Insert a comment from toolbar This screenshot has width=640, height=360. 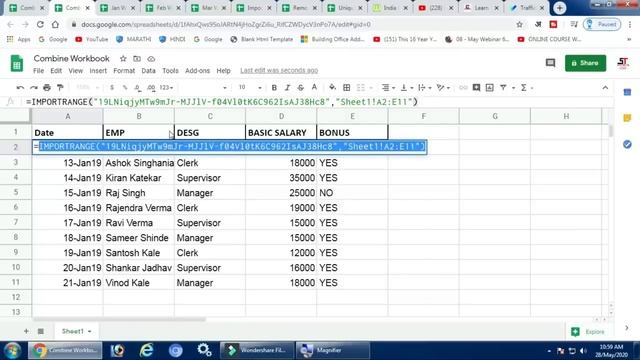tap(476, 88)
